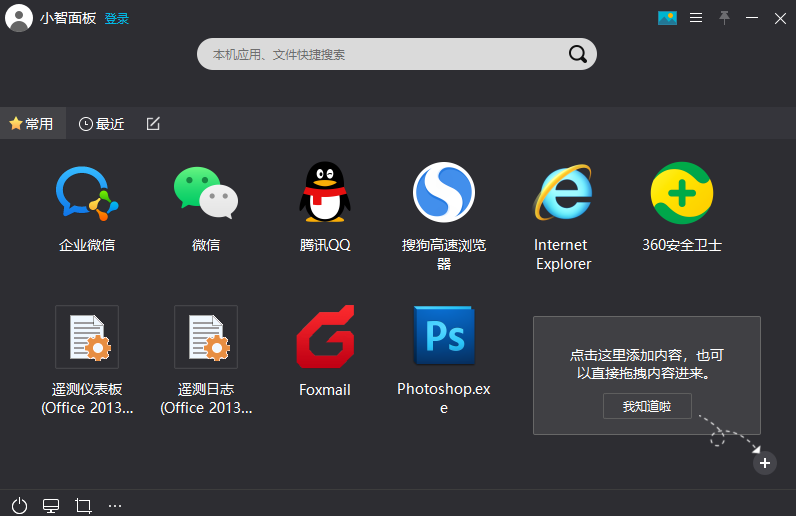Click the crop screenshot icon
Viewport: 796px width, 516px height.
[x=83, y=505]
